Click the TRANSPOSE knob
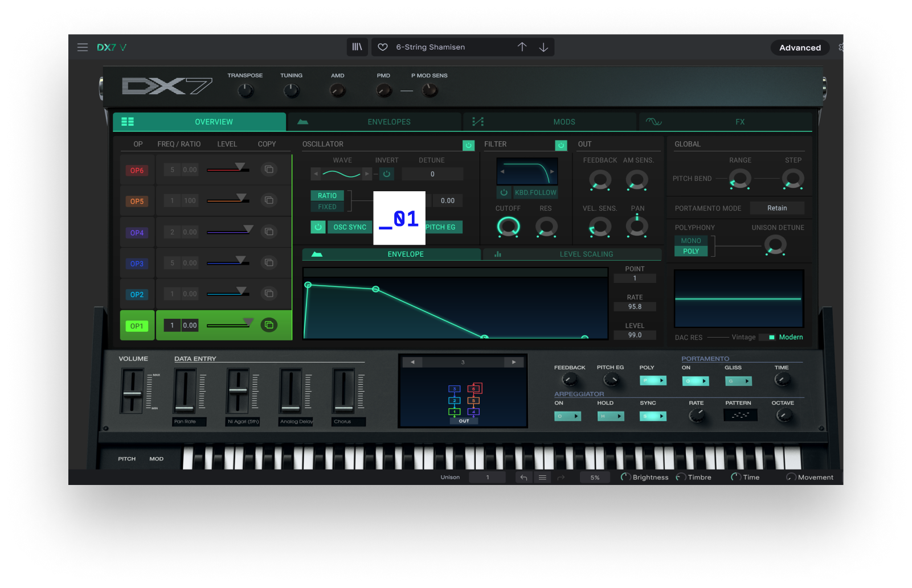Viewport: 912px width, 588px height. [246, 91]
